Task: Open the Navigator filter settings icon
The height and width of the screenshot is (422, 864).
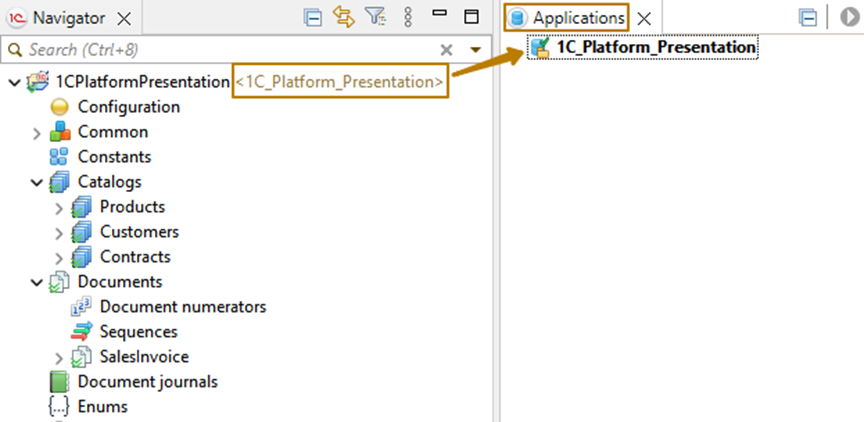Action: [375, 17]
